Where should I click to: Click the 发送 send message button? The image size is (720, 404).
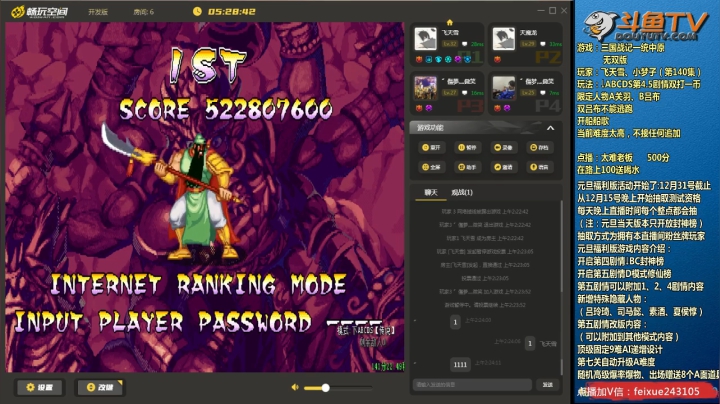point(547,385)
